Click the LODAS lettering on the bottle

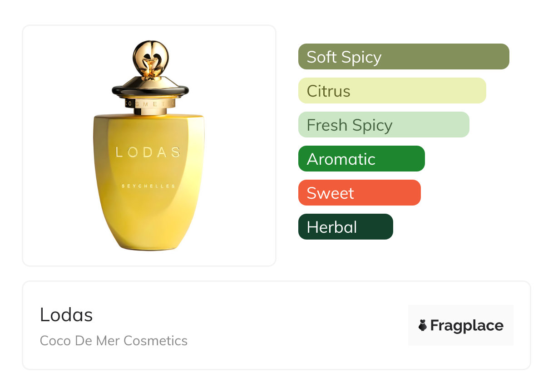pos(148,152)
